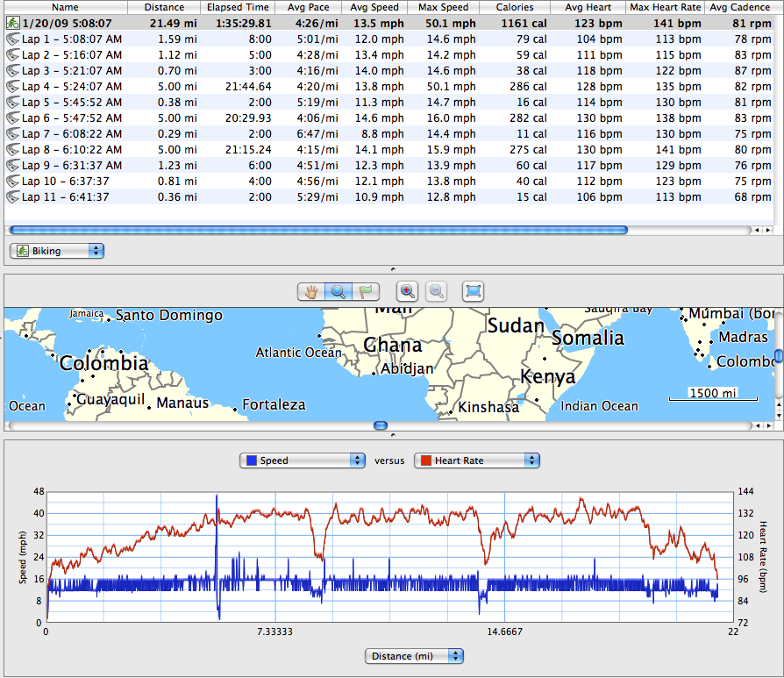Sort by the Avg Heart column header
Viewport: 784px width, 678px height.
coord(588,7)
